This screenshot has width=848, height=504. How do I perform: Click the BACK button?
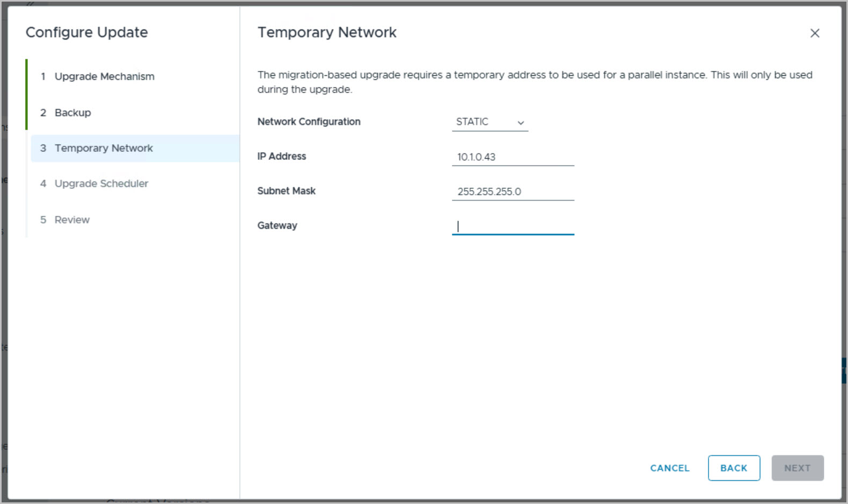[733, 468]
